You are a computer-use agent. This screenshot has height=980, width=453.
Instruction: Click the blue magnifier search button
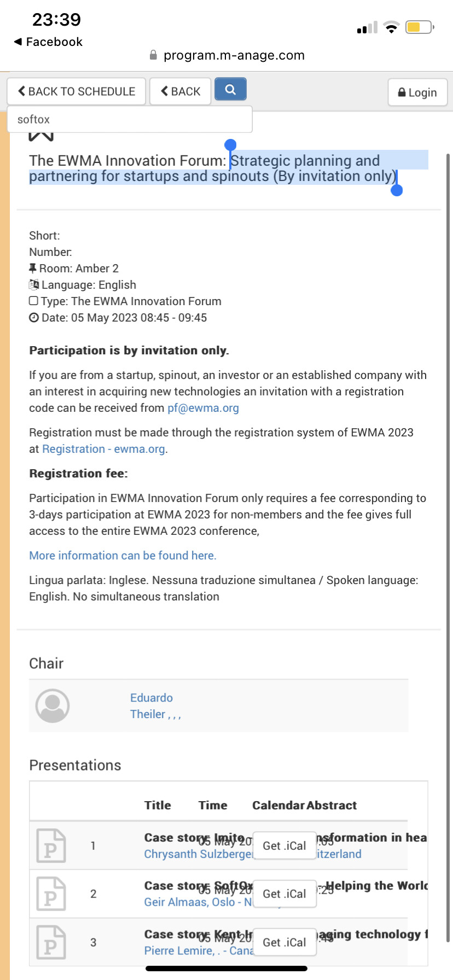tap(230, 89)
